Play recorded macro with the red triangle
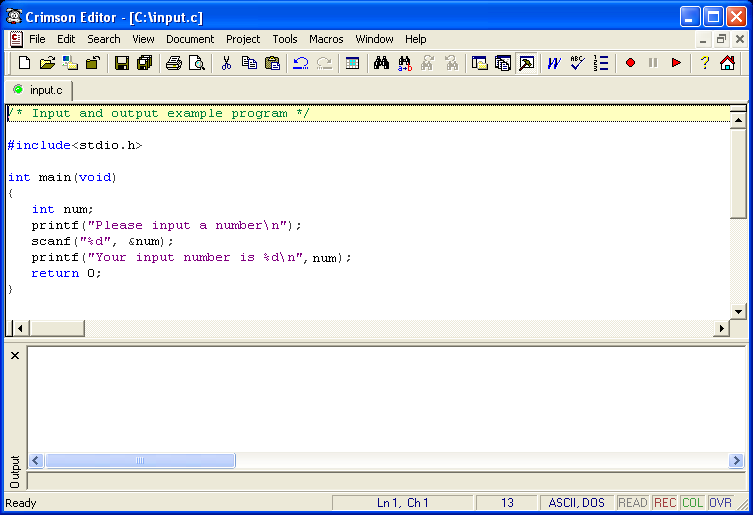The height and width of the screenshot is (515, 753). coord(677,63)
